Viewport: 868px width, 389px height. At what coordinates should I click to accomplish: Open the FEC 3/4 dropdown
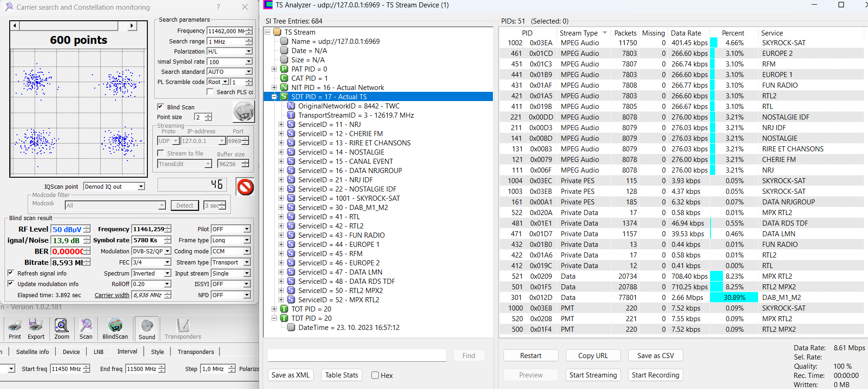tap(168, 262)
